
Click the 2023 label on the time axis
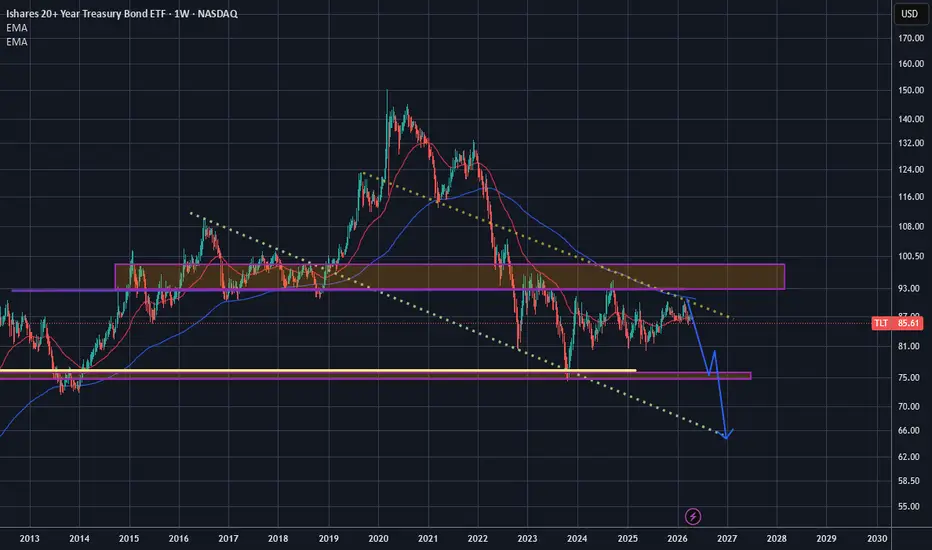click(527, 539)
